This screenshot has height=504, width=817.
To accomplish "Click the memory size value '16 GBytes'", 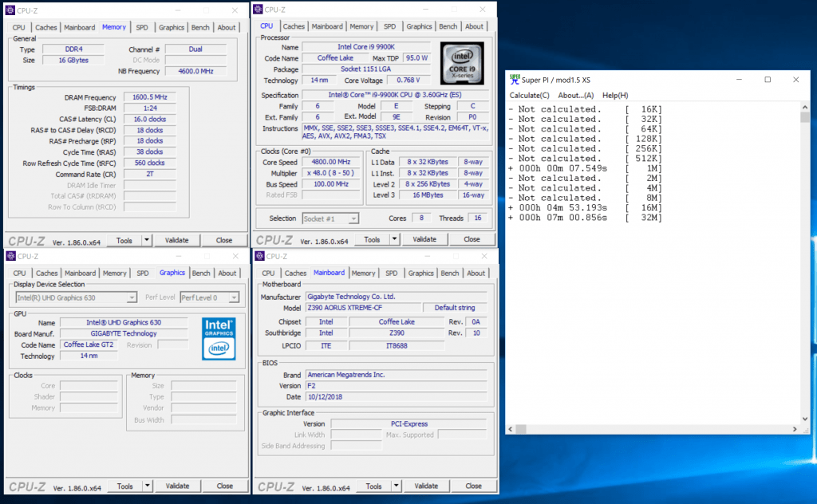I will [73, 61].
